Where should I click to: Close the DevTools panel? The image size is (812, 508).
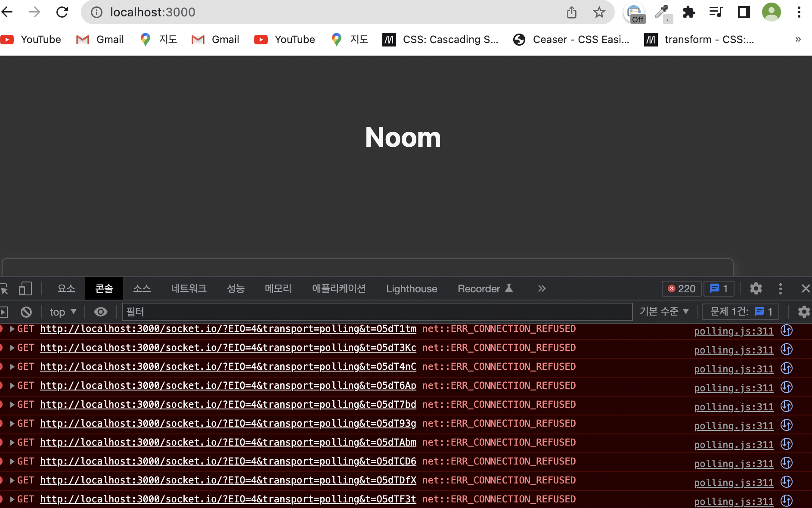[x=806, y=288]
